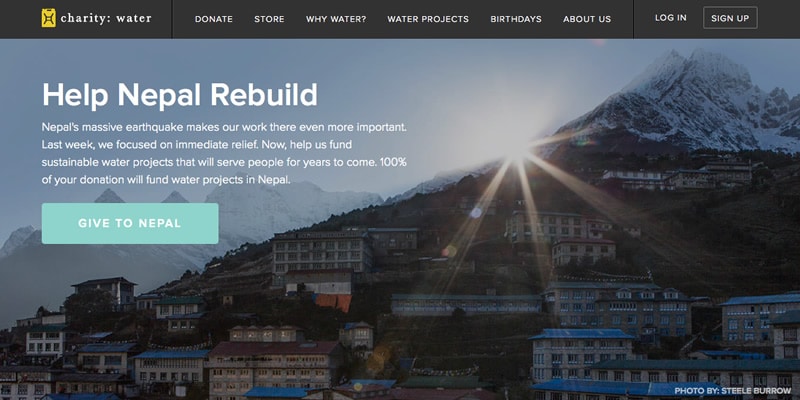Select Water Projects in the navigation bar
Viewport: 800px width, 400px height.
428,19
